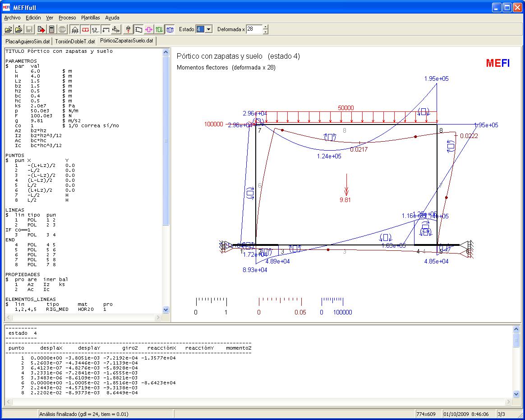Image resolution: width=525 pixels, height=420 pixels.
Task: Open the Proceso menu
Action: 67,18
